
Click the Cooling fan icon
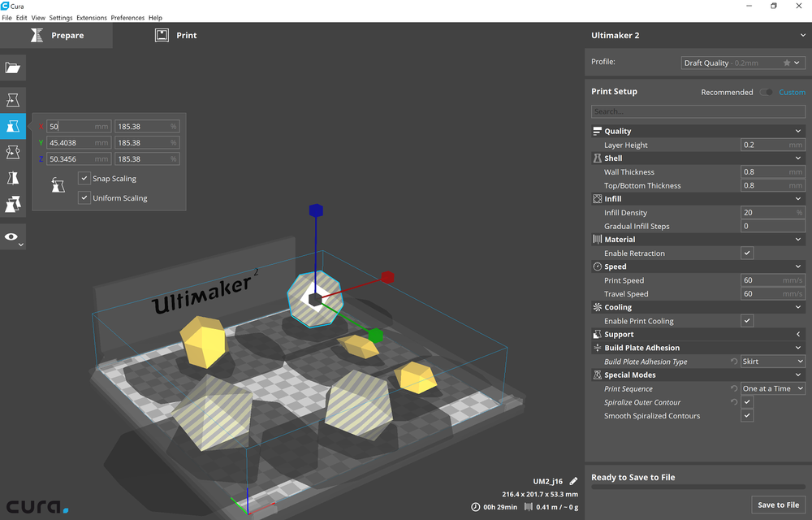pos(597,307)
